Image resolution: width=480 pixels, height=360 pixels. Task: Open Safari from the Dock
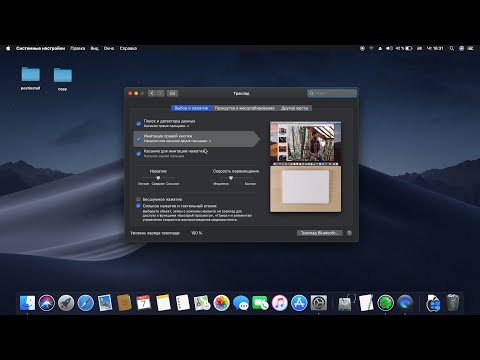(x=86, y=303)
